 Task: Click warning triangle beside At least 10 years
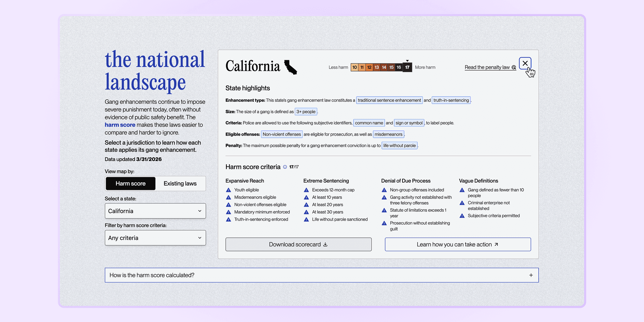(x=307, y=197)
